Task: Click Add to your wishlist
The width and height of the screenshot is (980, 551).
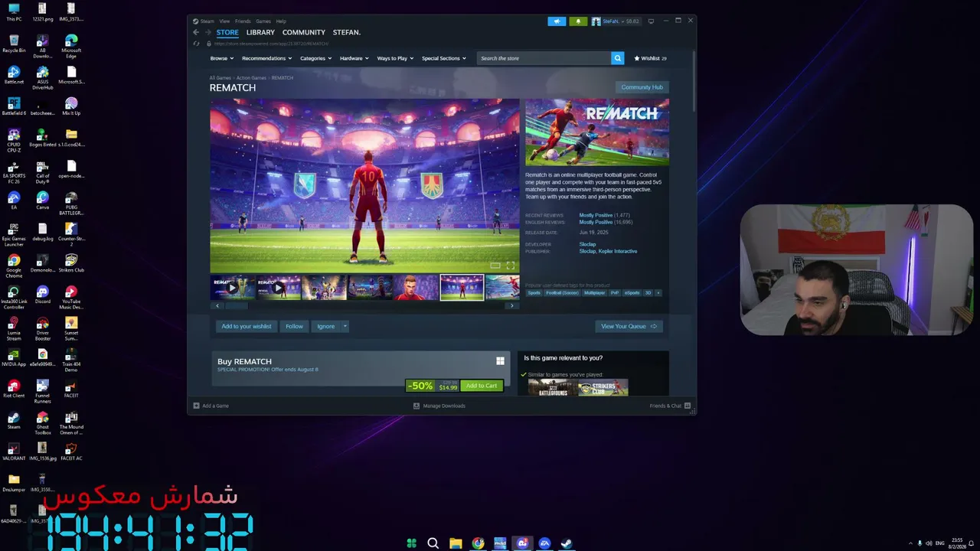Action: [247, 326]
